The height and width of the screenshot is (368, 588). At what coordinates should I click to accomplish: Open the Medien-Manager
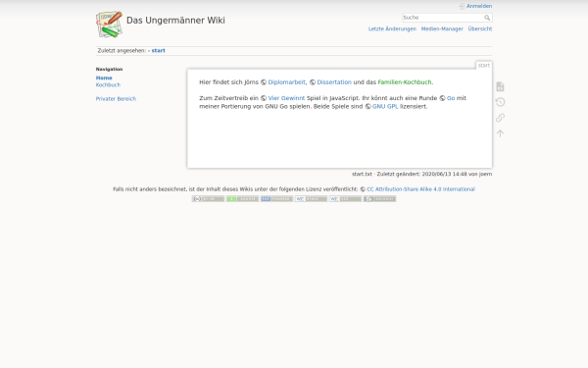(x=442, y=28)
